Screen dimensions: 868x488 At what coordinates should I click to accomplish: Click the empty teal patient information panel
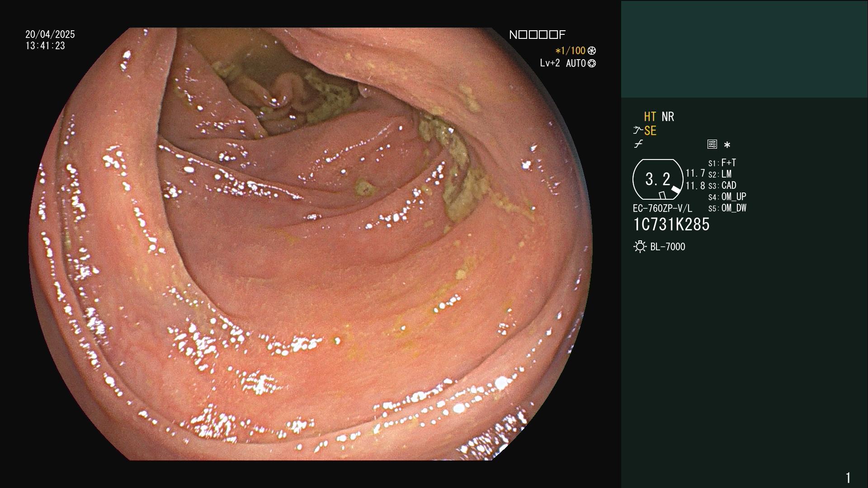pos(744,49)
